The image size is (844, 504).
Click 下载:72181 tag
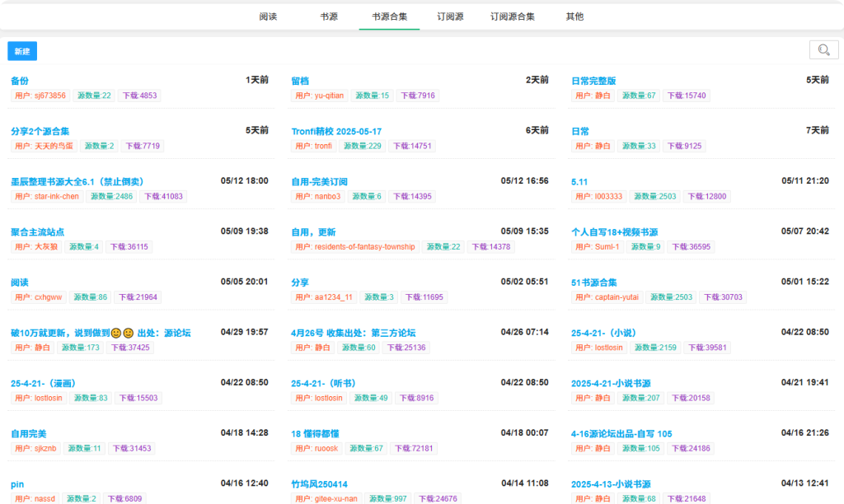pos(414,448)
